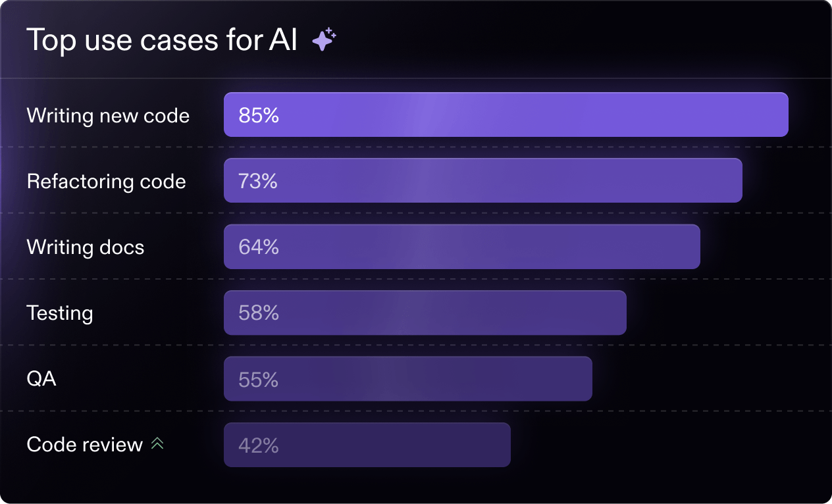Pick the QA row label
The height and width of the screenshot is (504, 832).
coord(41,379)
